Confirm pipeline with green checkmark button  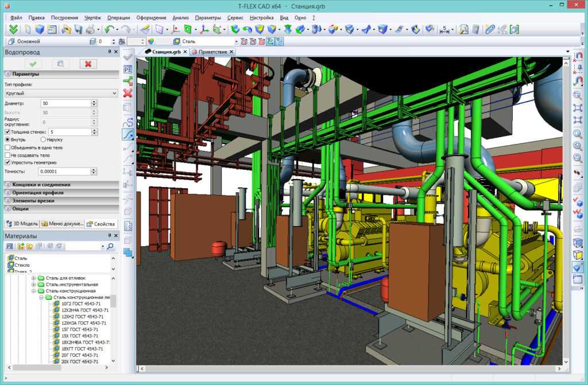[33, 64]
